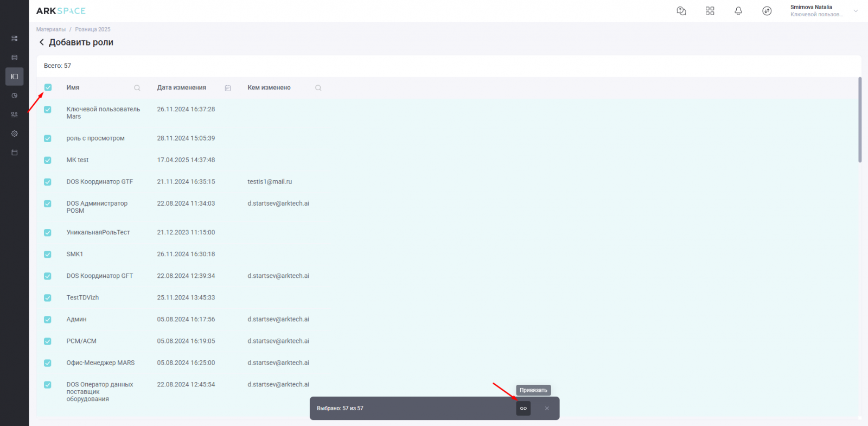The width and height of the screenshot is (868, 426).
Task: Uncheck роль с просмотром row
Action: (48, 138)
